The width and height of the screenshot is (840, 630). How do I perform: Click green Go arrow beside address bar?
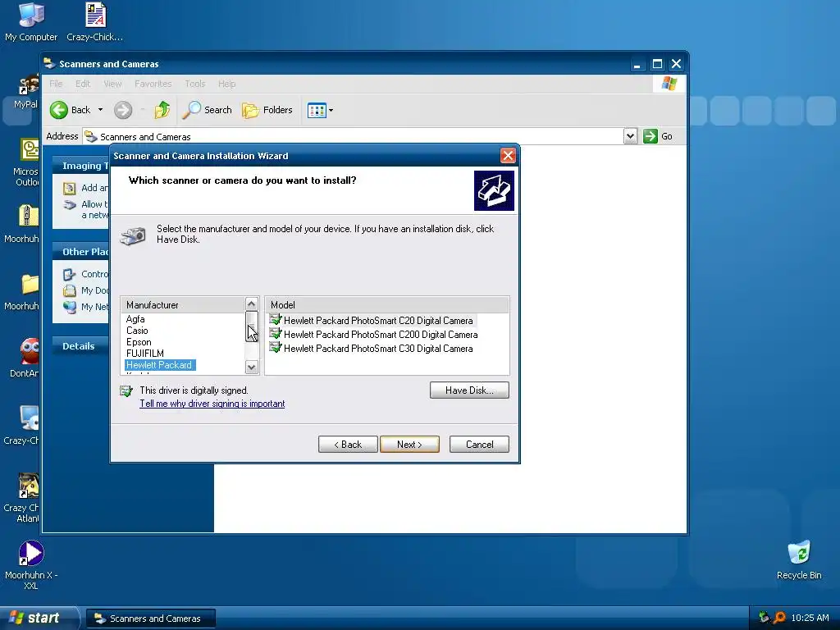[x=651, y=136]
